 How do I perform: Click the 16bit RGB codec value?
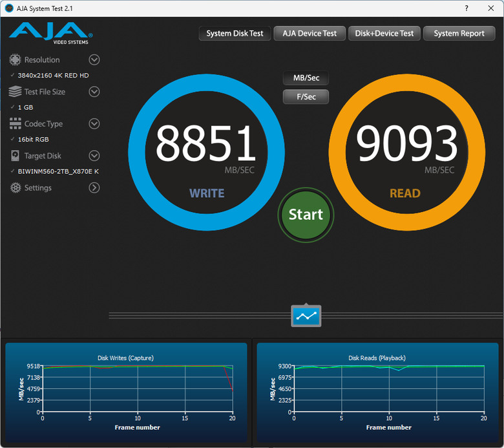34,139
